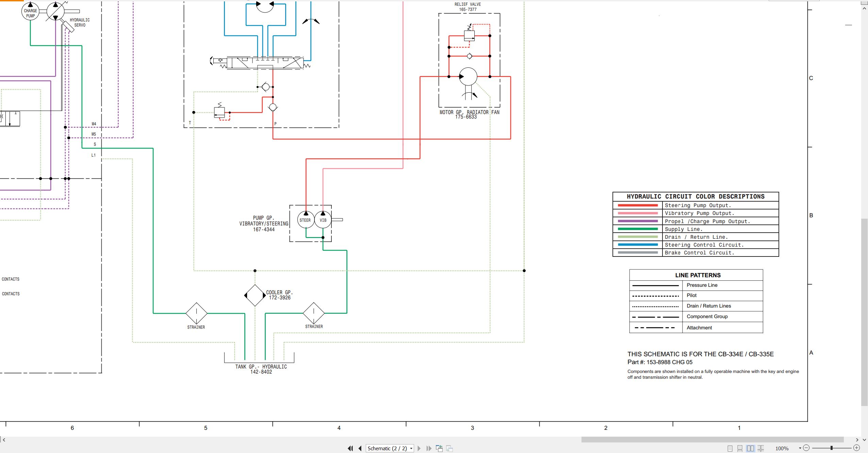Click the next view icon
Viewport: 868px width, 453px height.
tap(449, 448)
